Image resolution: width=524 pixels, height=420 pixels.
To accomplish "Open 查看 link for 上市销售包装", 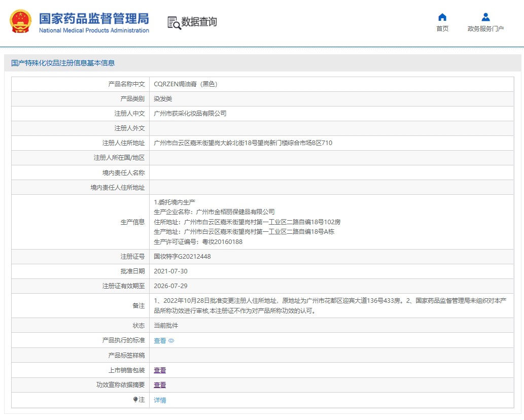I will point(160,370).
